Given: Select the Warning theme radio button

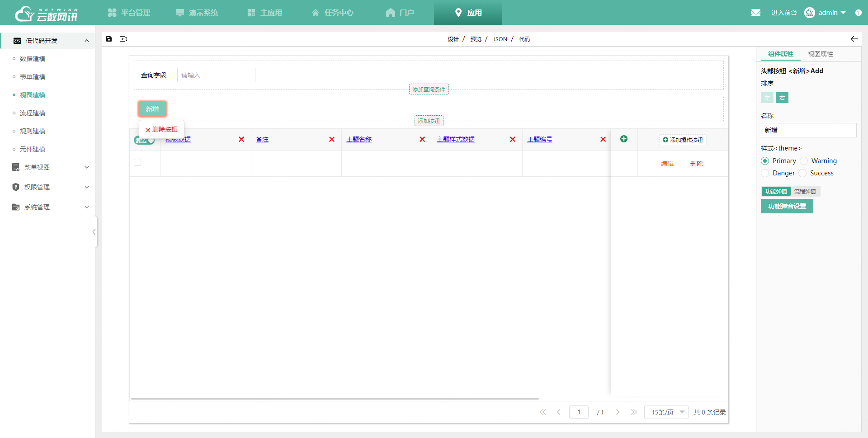Looking at the screenshot, I should click(804, 161).
